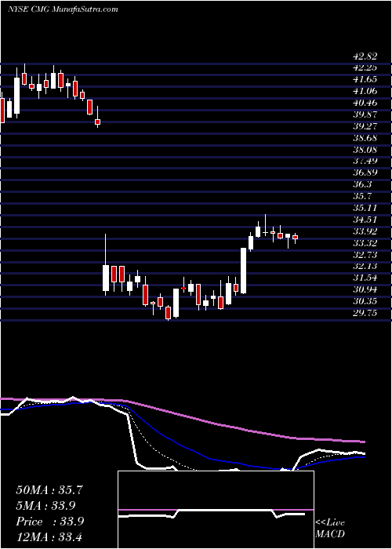Click the 39.27 price axis label

(x=365, y=126)
